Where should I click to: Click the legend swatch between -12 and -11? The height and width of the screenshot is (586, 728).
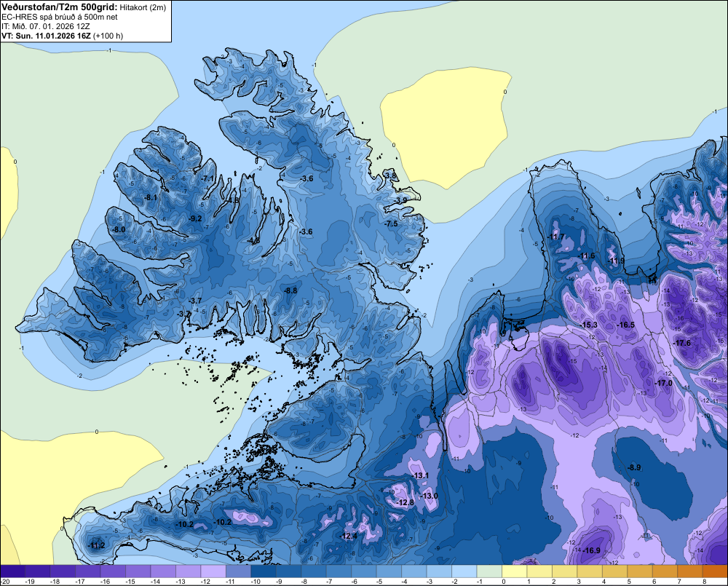[x=213, y=571]
